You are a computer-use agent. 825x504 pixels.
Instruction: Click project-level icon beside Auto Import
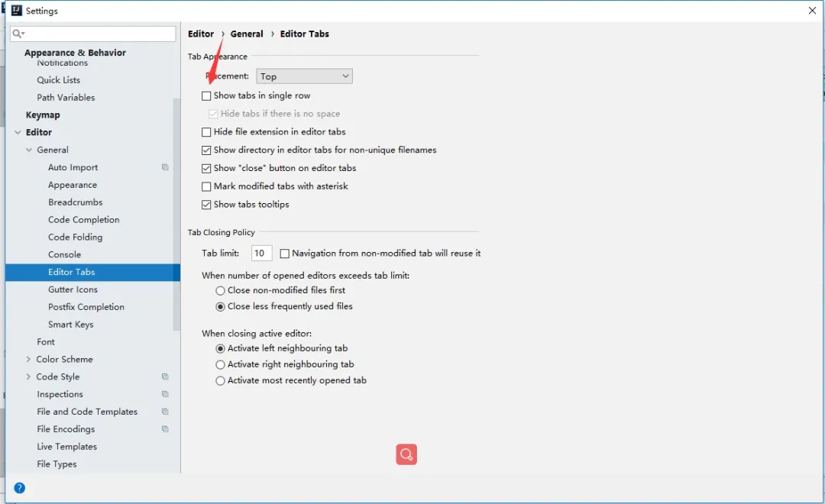165,167
